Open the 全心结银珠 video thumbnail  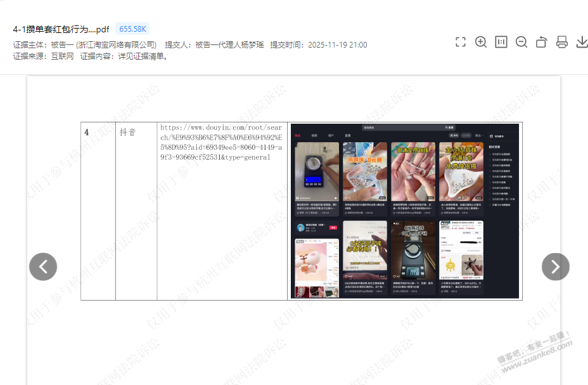(461, 171)
